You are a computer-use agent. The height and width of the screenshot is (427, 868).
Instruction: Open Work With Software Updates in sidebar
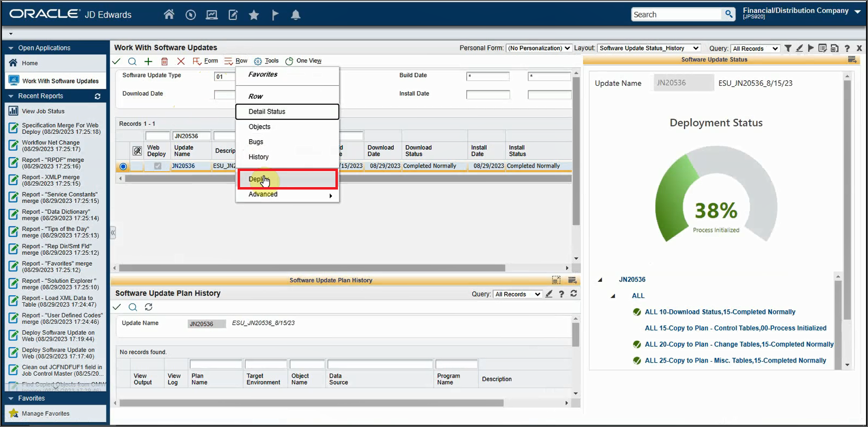click(55, 81)
